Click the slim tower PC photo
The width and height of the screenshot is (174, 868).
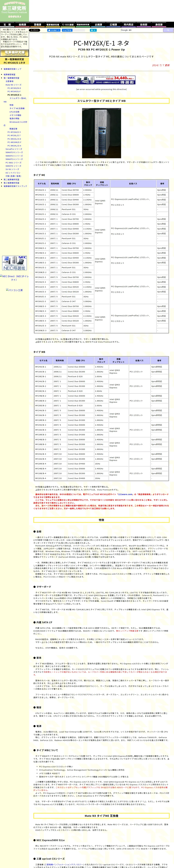[101, 133]
